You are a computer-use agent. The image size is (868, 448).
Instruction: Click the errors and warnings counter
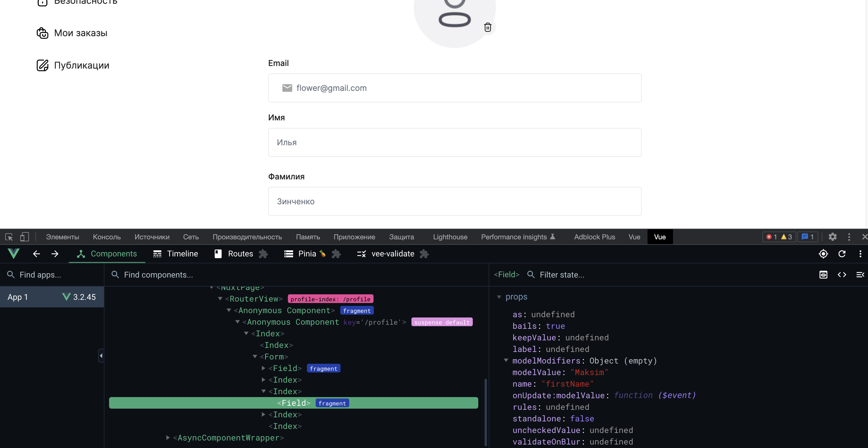click(779, 237)
